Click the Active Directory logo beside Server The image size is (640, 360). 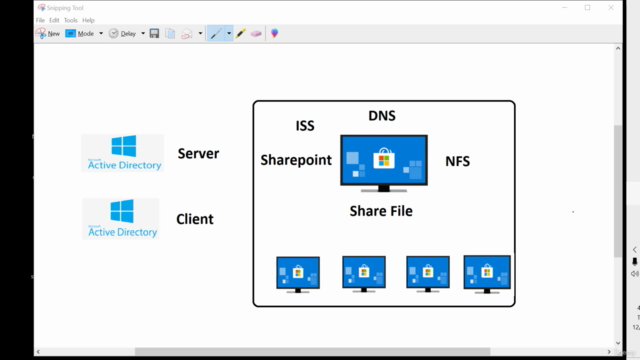[x=123, y=153]
